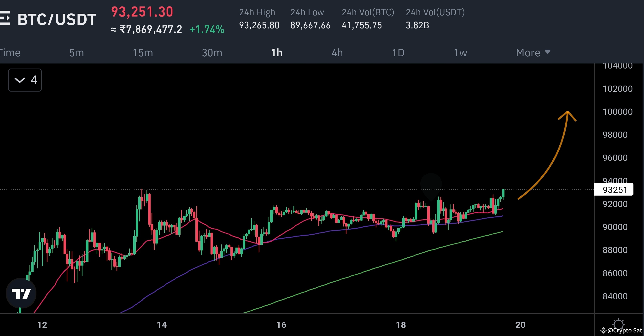644x336 pixels.
Task: Collapse the indicators box showing 4
Action: [x=24, y=80]
